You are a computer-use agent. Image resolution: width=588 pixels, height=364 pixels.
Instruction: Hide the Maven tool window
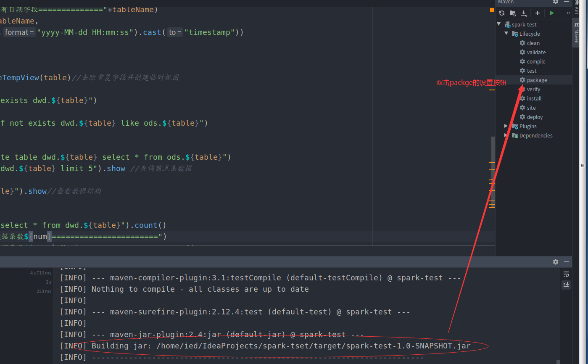[x=566, y=2]
